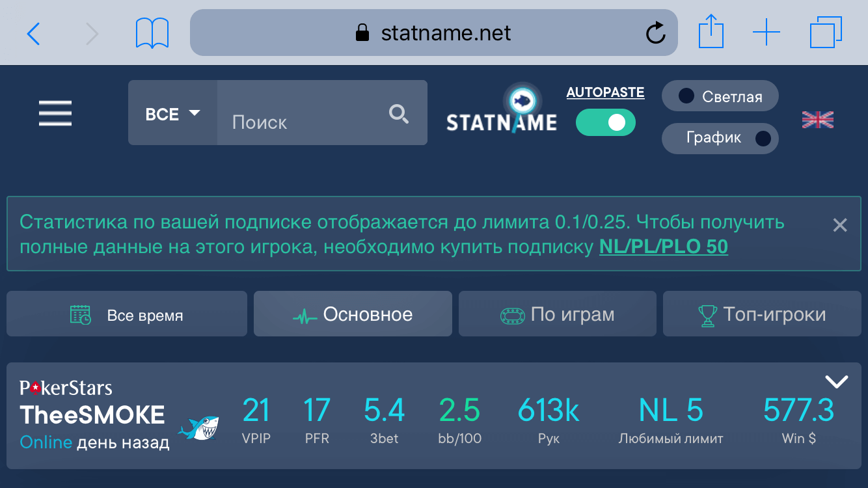This screenshot has width=868, height=488.
Task: Select the Основное tab
Action: coord(353,314)
